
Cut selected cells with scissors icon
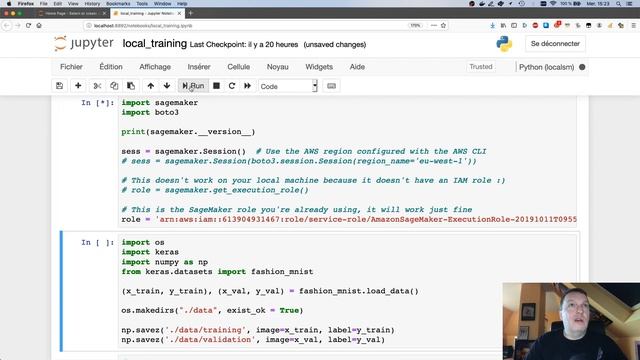coord(97,86)
